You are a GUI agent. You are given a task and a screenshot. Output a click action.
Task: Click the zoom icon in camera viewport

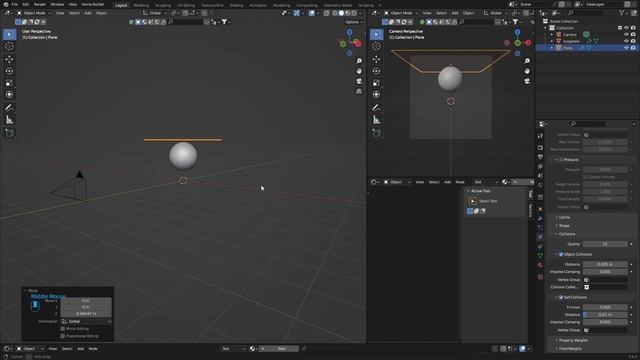(x=527, y=61)
